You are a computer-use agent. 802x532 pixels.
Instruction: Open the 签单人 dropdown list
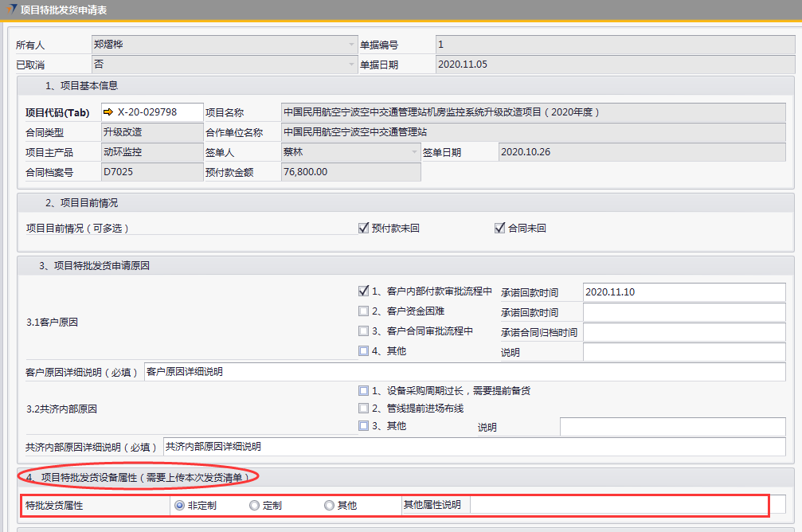pos(414,152)
